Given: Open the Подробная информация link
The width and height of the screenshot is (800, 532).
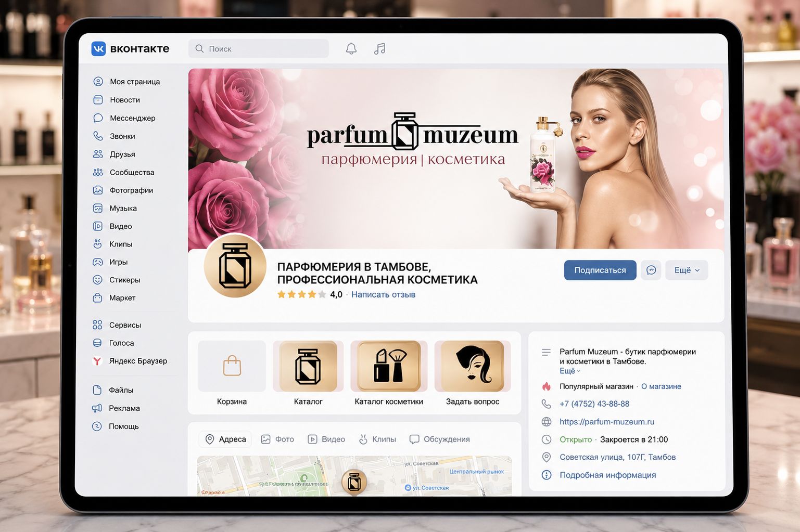Looking at the screenshot, I should tap(608, 475).
